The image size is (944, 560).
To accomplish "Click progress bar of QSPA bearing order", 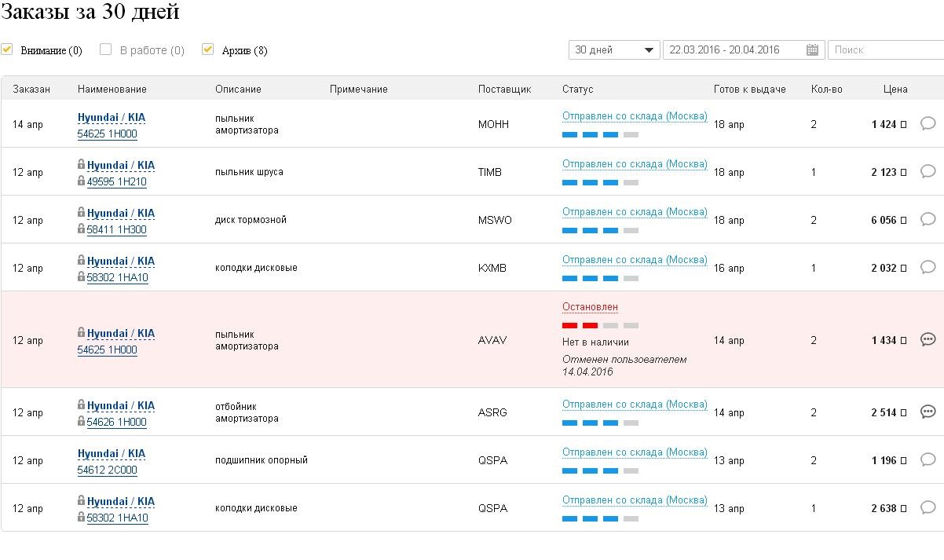I will [x=600, y=471].
